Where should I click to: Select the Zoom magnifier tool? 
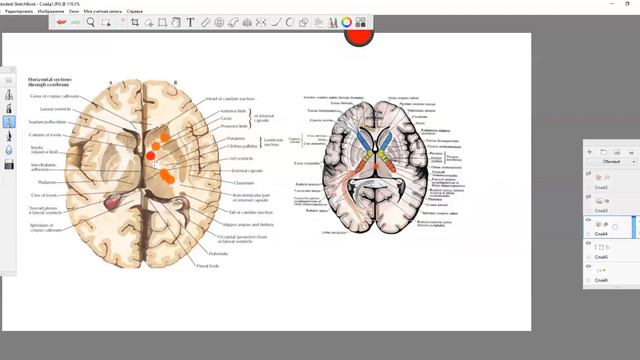[x=91, y=22]
